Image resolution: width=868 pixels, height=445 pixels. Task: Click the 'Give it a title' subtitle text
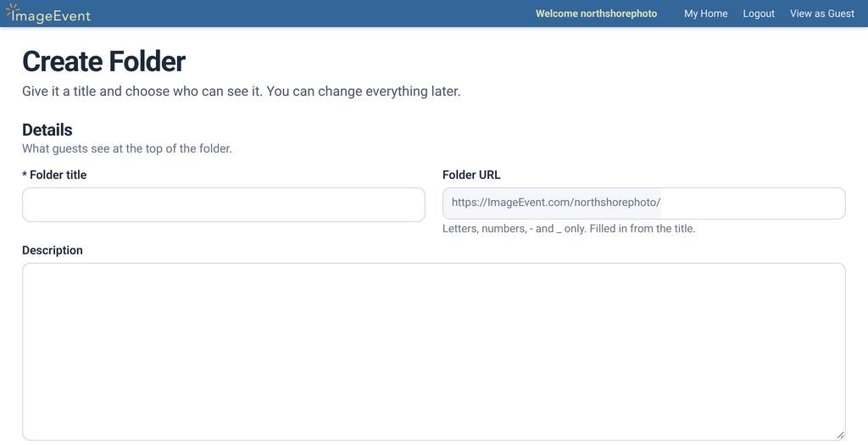coord(241,91)
